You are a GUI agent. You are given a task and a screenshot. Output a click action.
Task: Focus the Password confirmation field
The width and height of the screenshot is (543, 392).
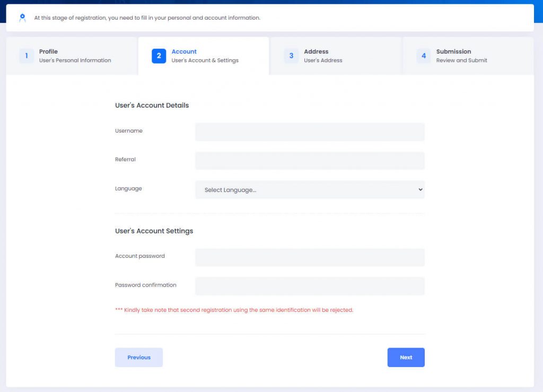[x=310, y=286]
